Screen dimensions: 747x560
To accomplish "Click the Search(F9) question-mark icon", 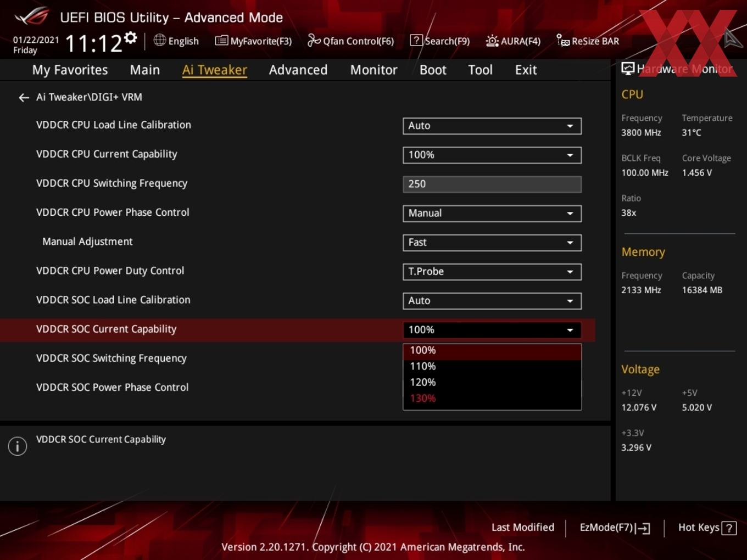I will (416, 40).
